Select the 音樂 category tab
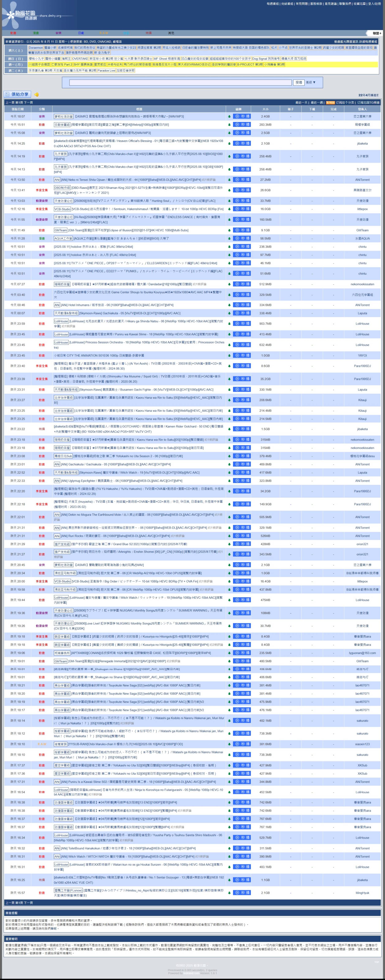Screen dimensions: 385x980 point(58,33)
